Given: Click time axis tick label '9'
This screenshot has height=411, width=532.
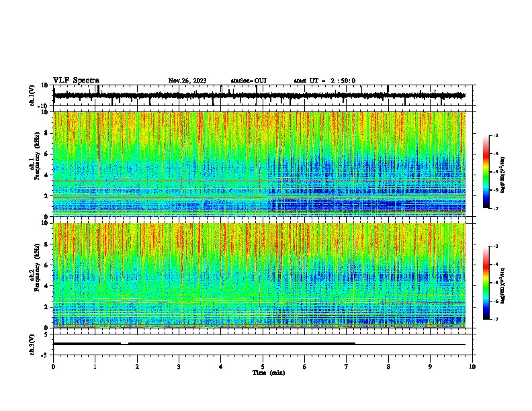Looking at the screenshot, I should [x=430, y=367].
